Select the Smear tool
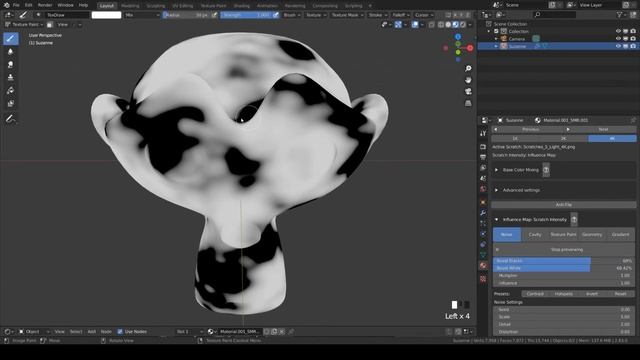The height and width of the screenshot is (360, 640). click(x=11, y=64)
